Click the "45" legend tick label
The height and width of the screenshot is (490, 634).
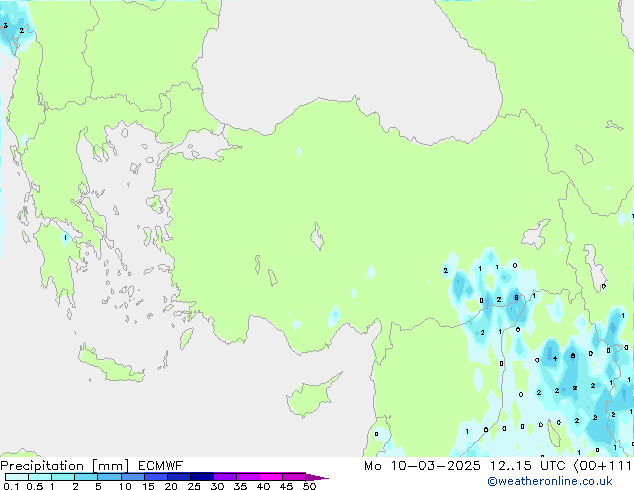(x=286, y=486)
